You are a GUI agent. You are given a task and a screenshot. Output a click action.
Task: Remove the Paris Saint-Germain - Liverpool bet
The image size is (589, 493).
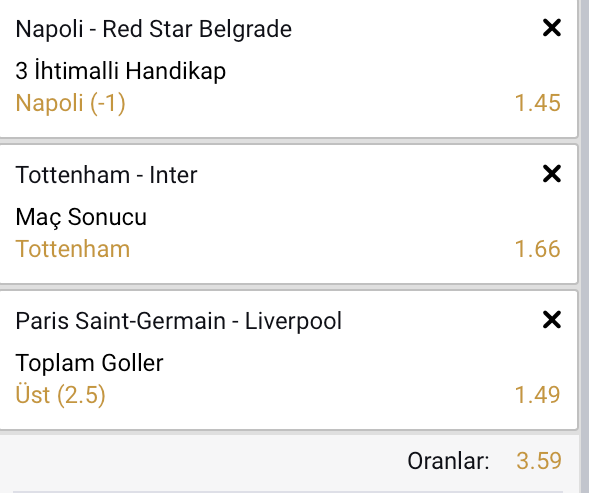[x=552, y=320]
